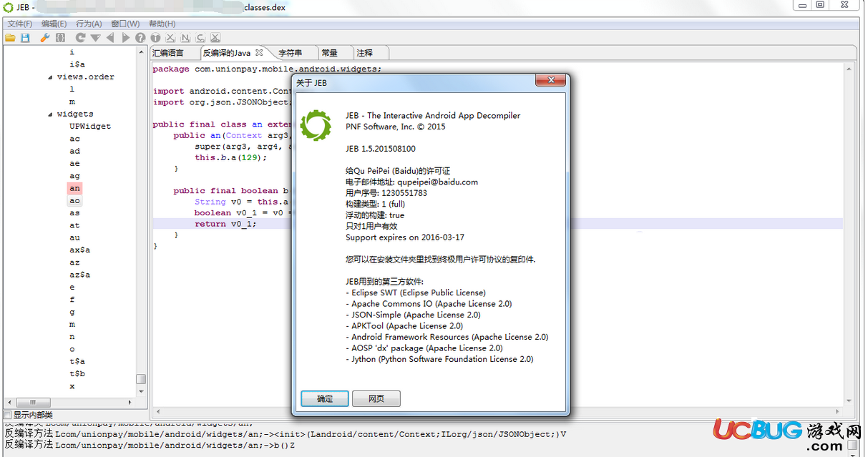The image size is (868, 457).
Task: Open the 帮助(H) menu
Action: tap(162, 24)
